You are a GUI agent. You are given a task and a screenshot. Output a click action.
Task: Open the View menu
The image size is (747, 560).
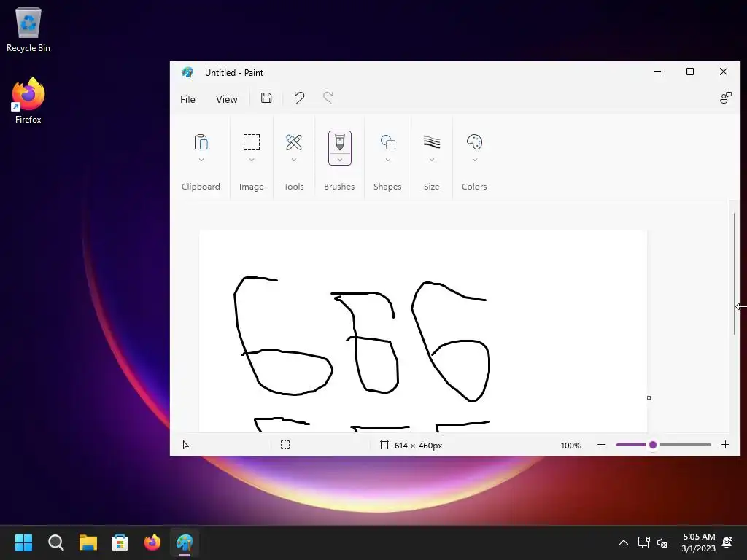click(226, 99)
